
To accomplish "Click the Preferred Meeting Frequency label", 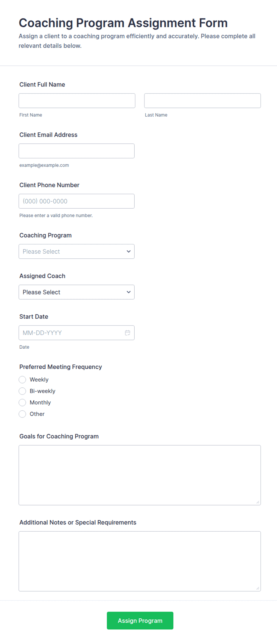I will (x=61, y=367).
